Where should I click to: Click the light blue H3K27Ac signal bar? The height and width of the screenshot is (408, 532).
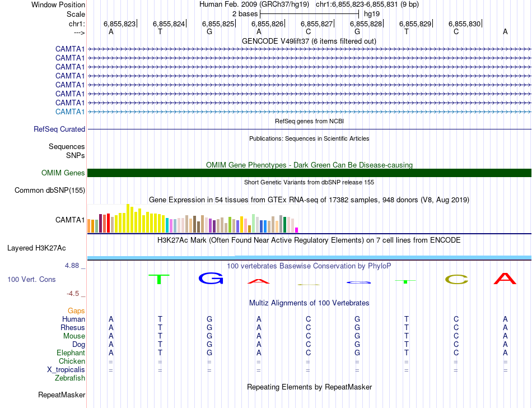click(309, 257)
